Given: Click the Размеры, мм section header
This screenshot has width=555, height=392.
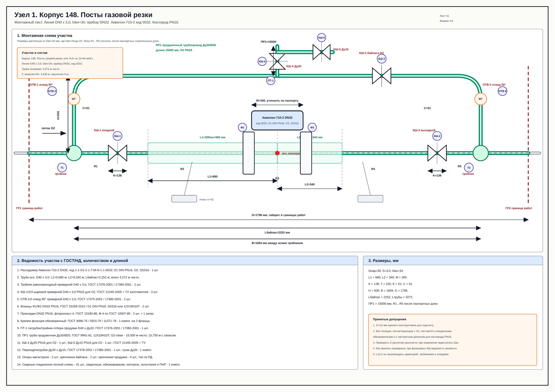Looking at the screenshot, I should (453, 261).
